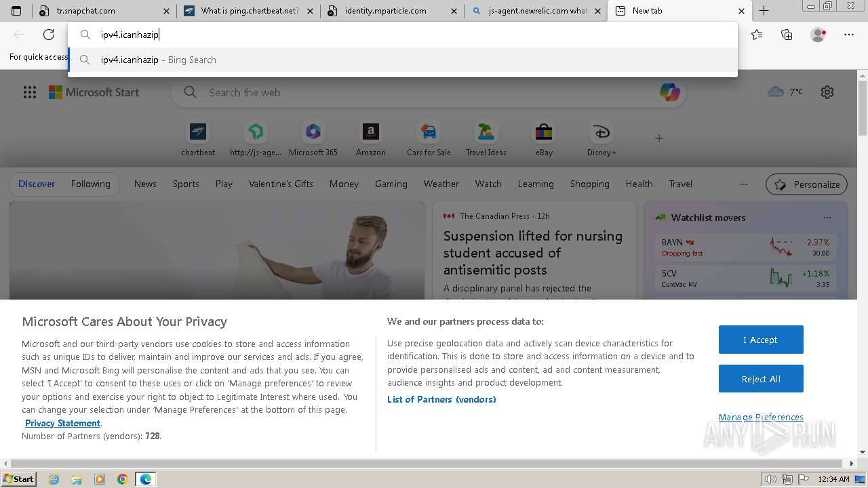Click the Personalize button
868x488 pixels.
807,184
